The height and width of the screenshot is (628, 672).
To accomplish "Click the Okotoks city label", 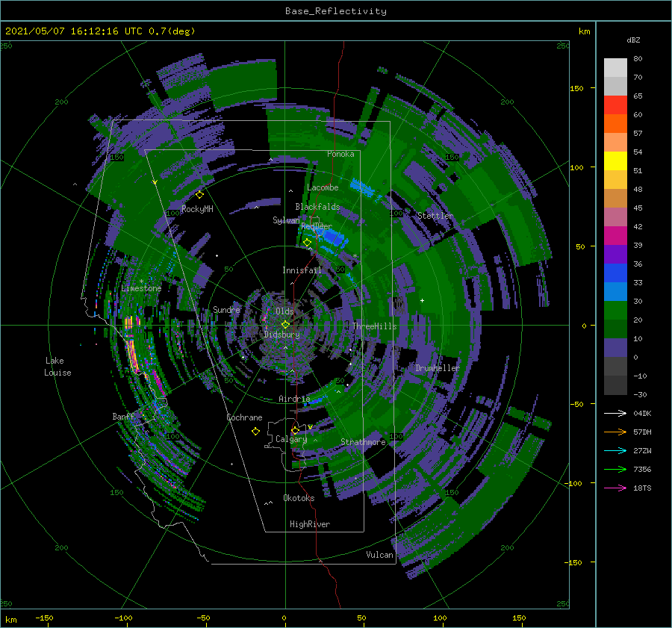I will 299,498.
